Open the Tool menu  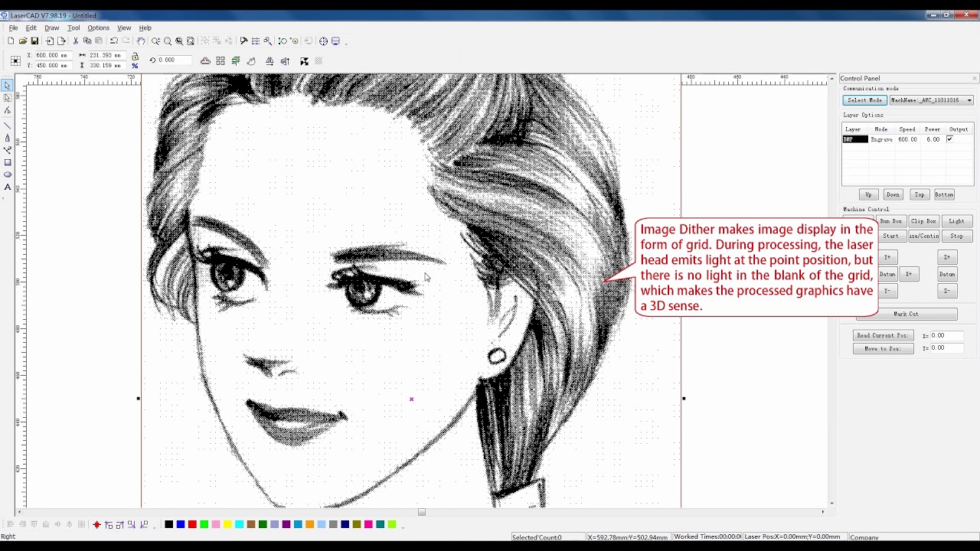(x=73, y=28)
